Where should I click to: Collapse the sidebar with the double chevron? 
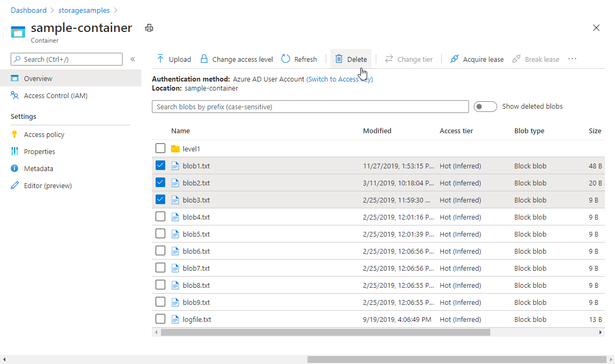click(132, 59)
